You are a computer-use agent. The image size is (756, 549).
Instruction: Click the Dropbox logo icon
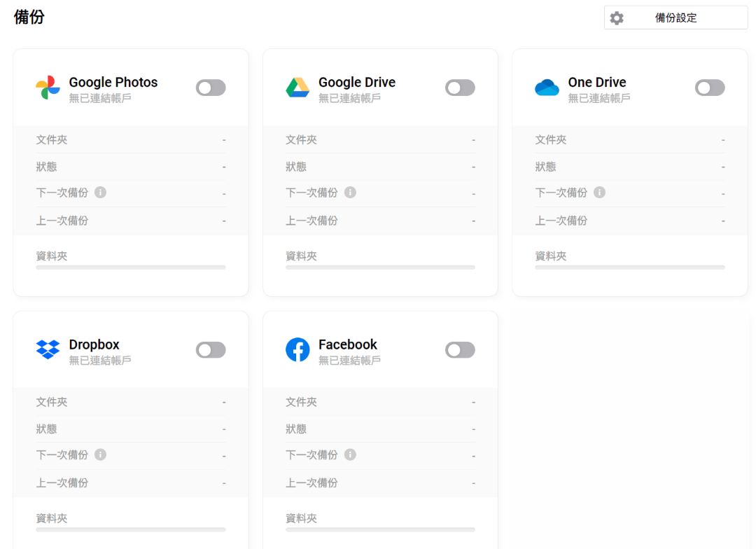click(48, 349)
